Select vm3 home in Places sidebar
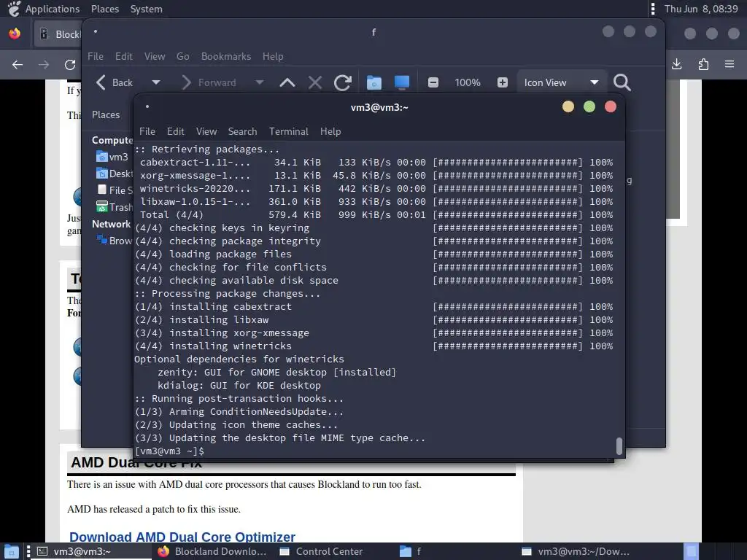747x560 pixels. 112,157
